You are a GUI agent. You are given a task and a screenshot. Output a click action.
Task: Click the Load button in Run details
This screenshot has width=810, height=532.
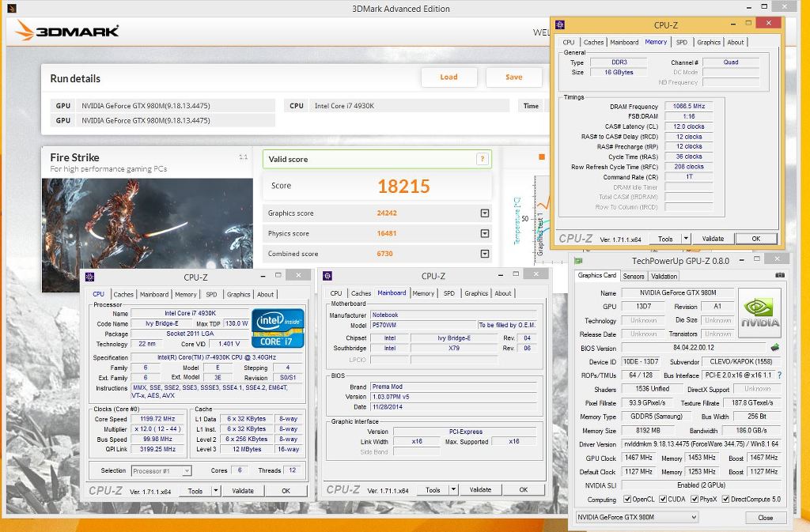pyautogui.click(x=449, y=77)
